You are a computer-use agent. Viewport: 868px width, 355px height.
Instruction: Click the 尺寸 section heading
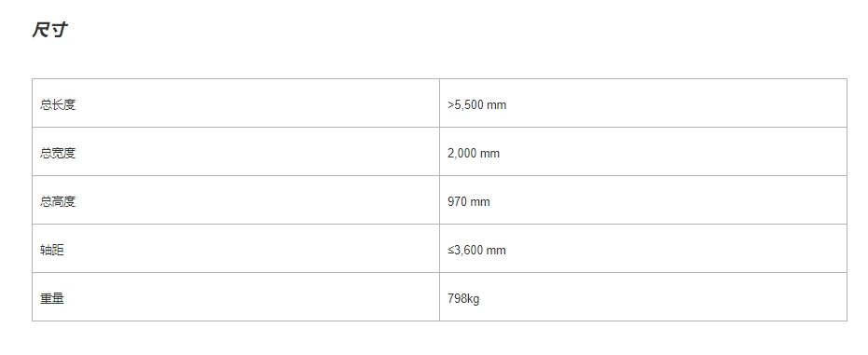pos(49,30)
